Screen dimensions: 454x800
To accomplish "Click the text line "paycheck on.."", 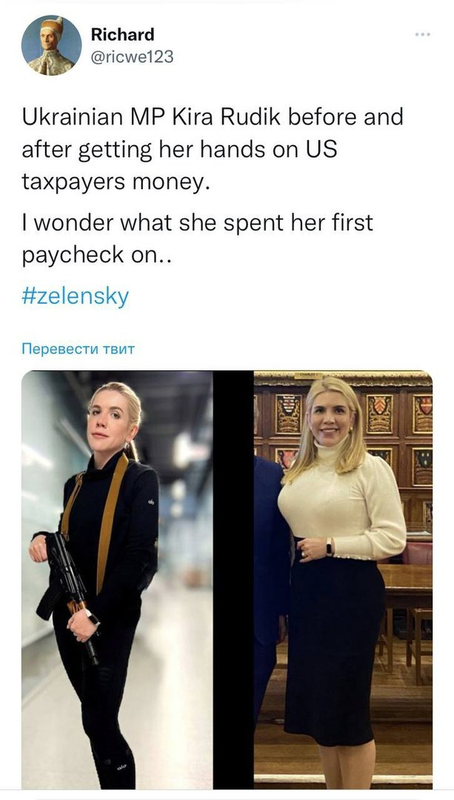I will (x=96, y=256).
